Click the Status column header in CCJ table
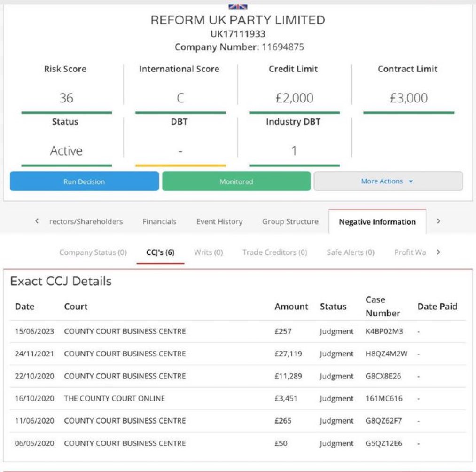This screenshot has width=476, height=472. coord(333,307)
